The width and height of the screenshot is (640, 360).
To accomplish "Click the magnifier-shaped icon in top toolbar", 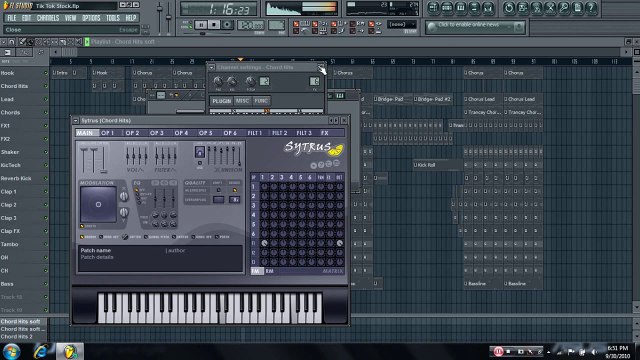I will [x=564, y=8].
